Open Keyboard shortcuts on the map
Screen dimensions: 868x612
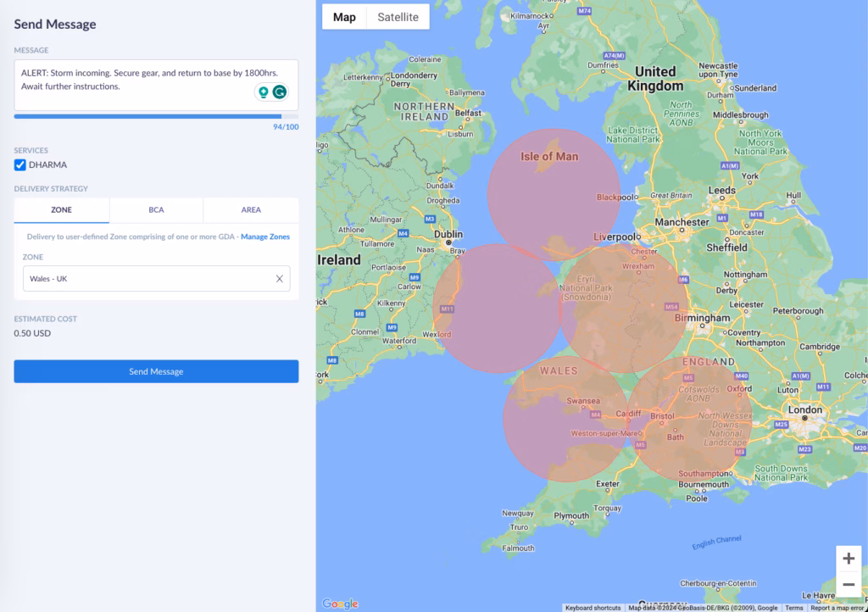[593, 608]
